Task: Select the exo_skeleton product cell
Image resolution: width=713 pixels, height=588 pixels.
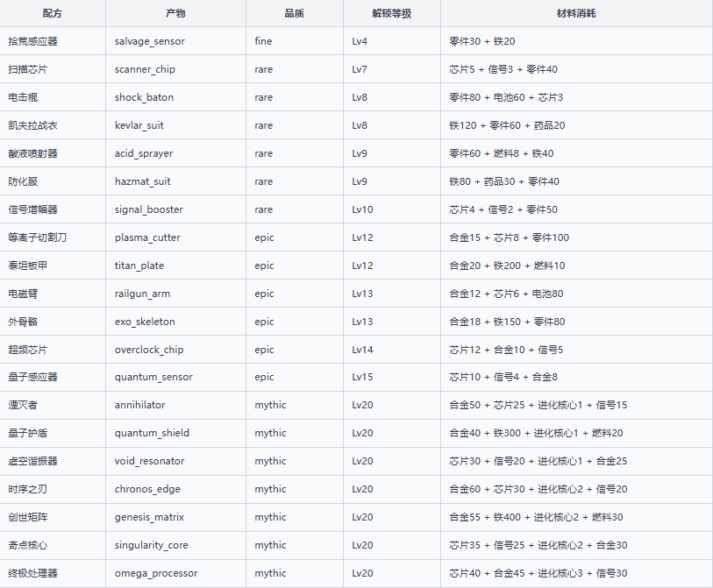Action: [175, 322]
